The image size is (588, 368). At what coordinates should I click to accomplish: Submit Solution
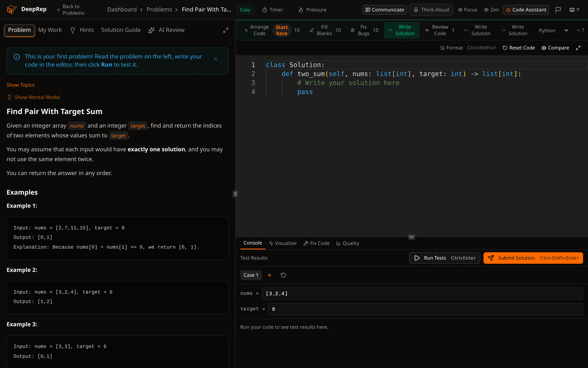click(x=533, y=258)
